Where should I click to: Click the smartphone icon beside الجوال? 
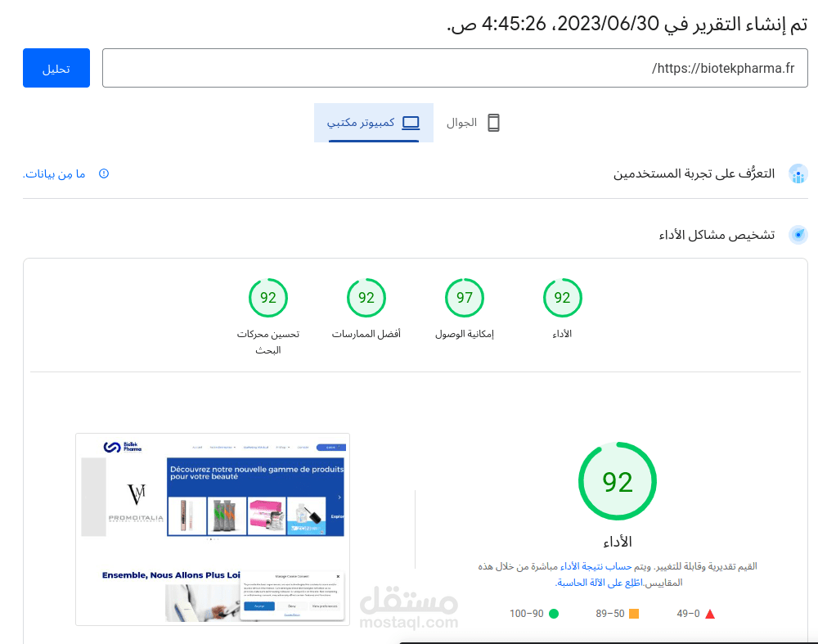493,123
